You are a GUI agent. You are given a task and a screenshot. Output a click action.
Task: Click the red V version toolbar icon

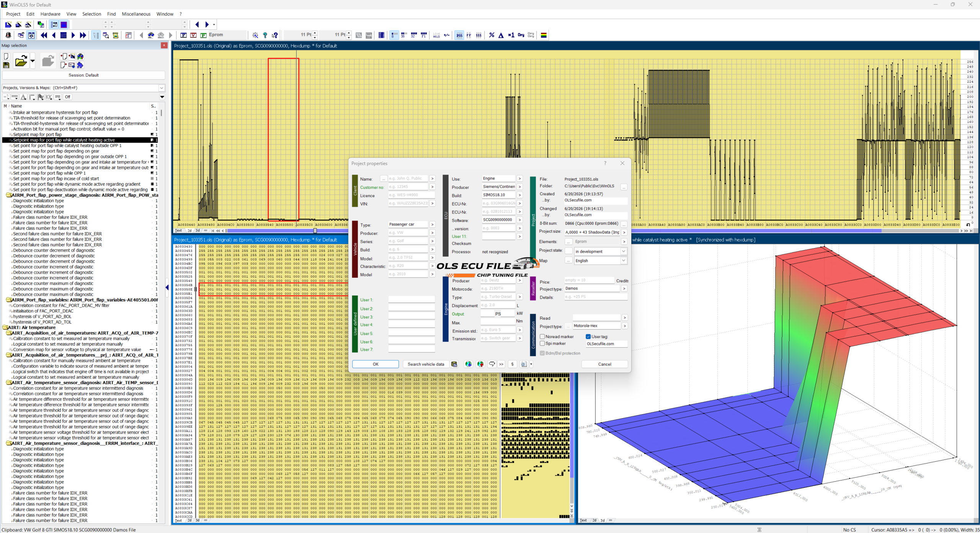[193, 35]
